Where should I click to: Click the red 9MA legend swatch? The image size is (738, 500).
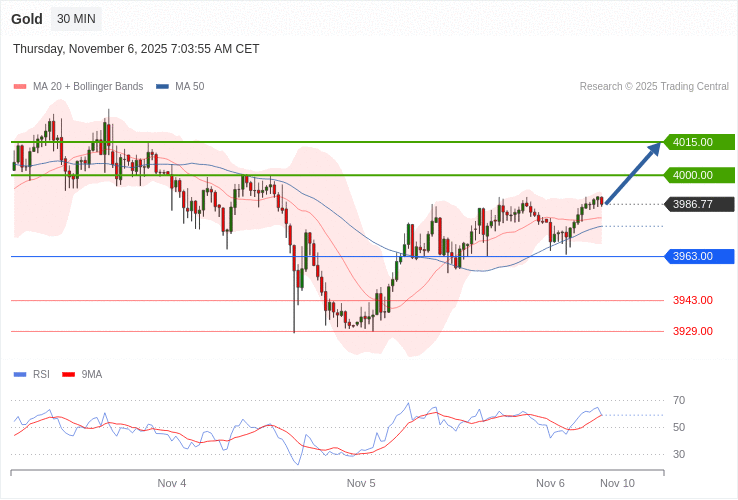(x=69, y=375)
